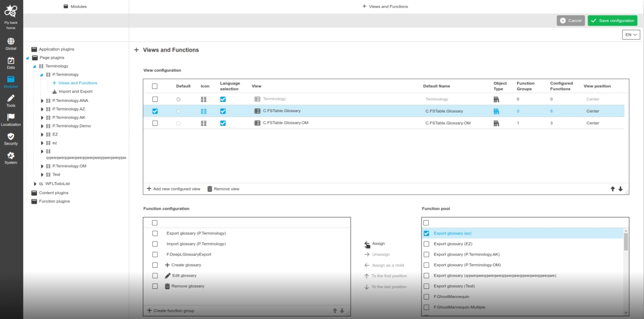
Task: Click the Fly back home logo icon
Action: 11,12
